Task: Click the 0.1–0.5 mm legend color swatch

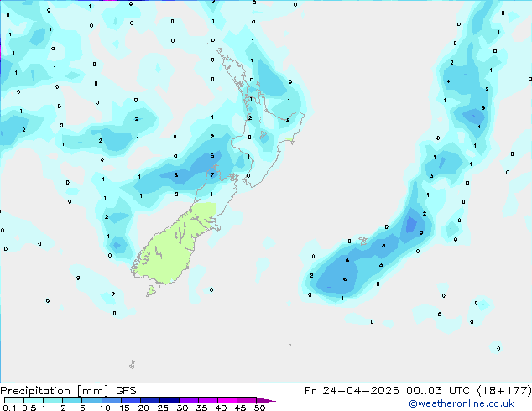Action: pyautogui.click(x=14, y=400)
